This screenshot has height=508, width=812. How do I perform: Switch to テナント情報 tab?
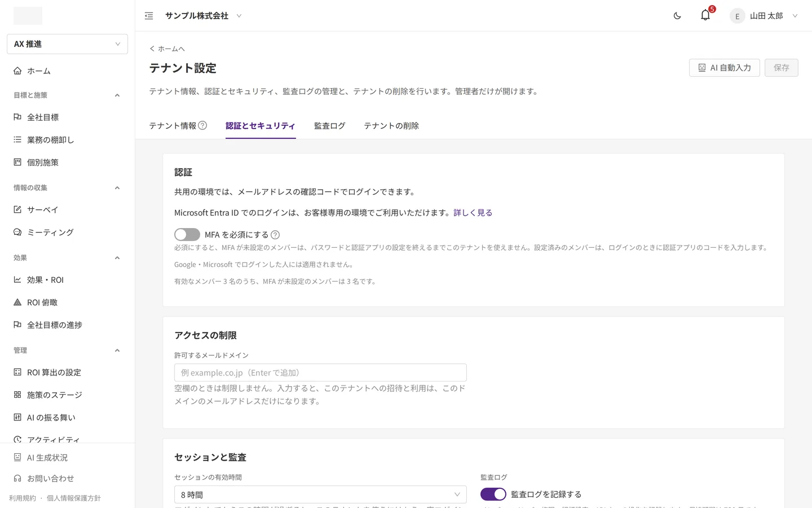pos(173,126)
